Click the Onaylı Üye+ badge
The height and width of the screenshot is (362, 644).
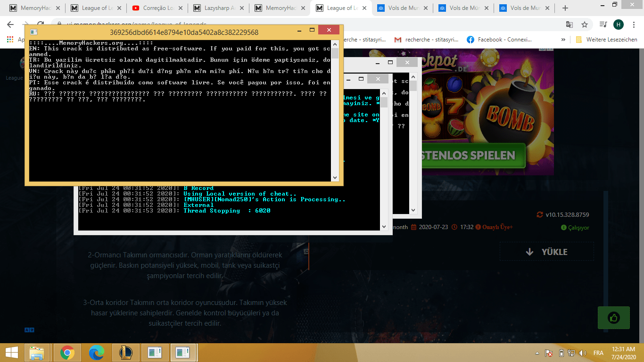495,227
